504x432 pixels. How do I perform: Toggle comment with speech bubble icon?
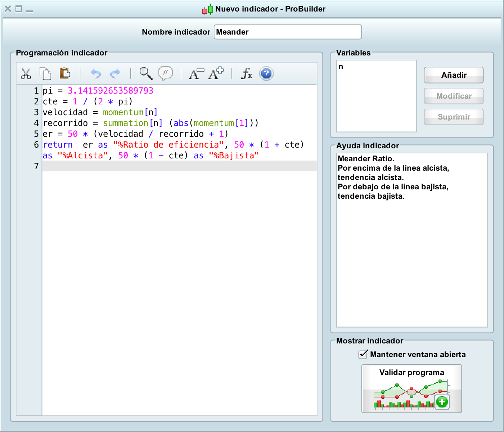pyautogui.click(x=166, y=73)
